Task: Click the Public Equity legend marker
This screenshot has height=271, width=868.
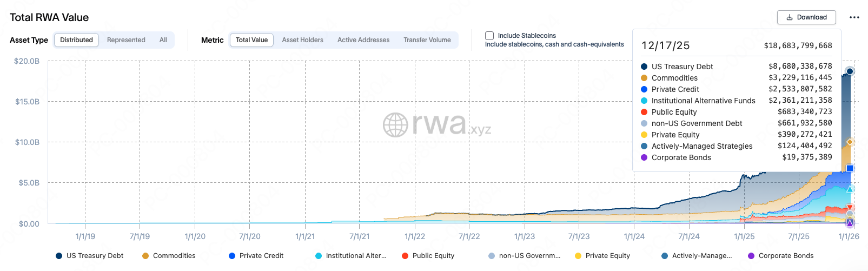Action: [405, 256]
